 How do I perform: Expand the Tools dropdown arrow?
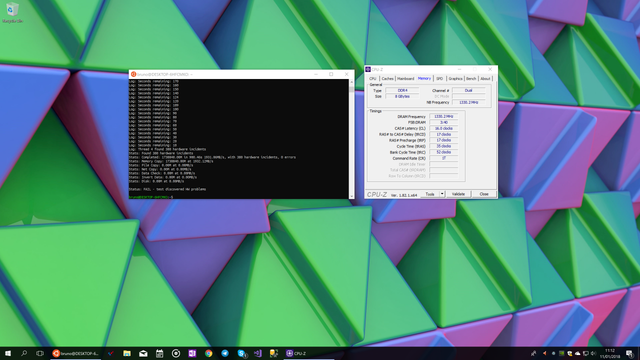pos(442,194)
